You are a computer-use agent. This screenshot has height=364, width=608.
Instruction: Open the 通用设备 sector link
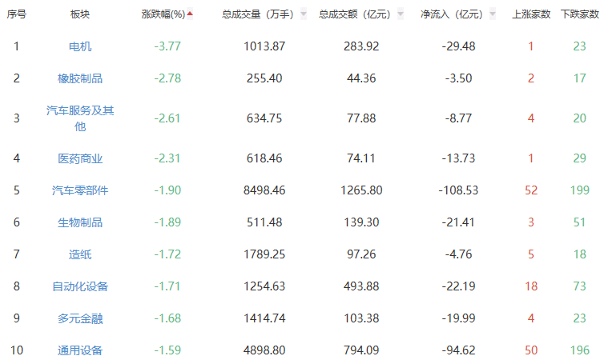[80, 350]
